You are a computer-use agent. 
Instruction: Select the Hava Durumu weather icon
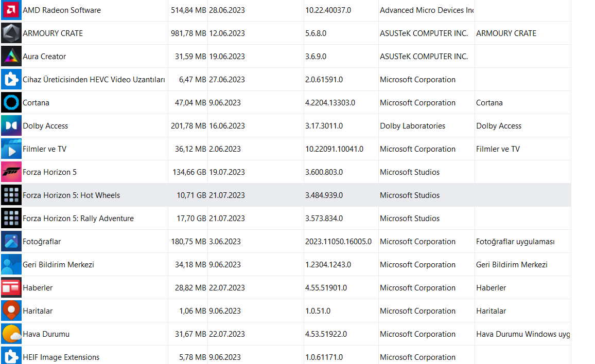(x=11, y=334)
